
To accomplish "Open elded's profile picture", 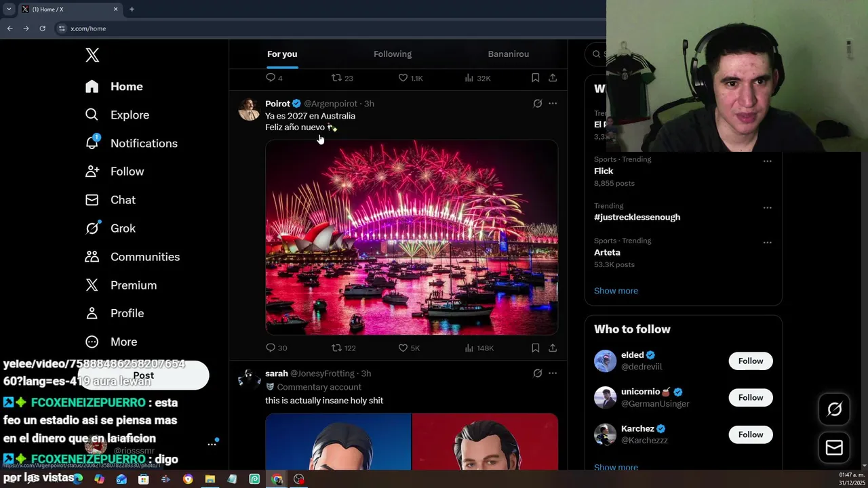I will pos(605,361).
